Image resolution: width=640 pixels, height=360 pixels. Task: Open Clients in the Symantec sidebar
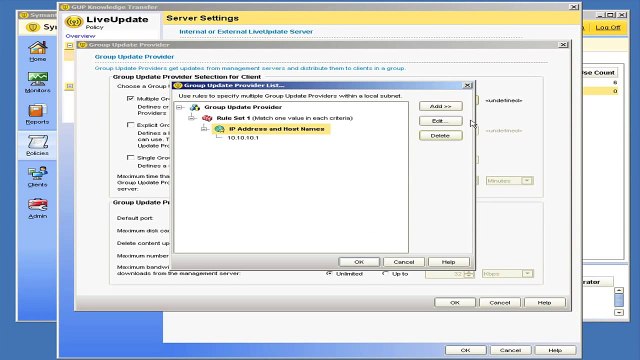[x=38, y=176]
